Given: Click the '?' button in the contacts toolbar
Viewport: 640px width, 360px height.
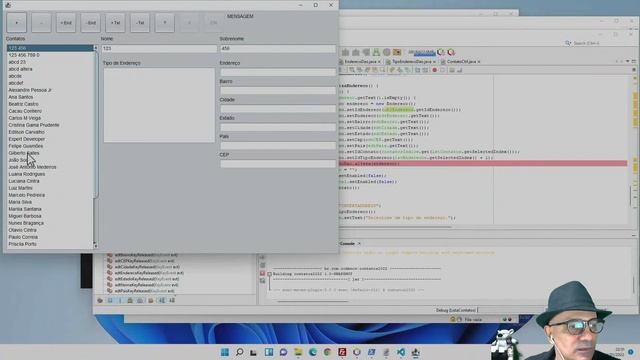Looking at the screenshot, I should (x=165, y=23).
